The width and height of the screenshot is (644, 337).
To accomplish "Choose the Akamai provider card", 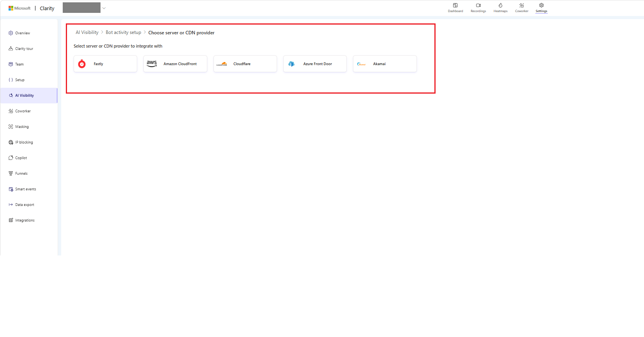I will 385,64.
